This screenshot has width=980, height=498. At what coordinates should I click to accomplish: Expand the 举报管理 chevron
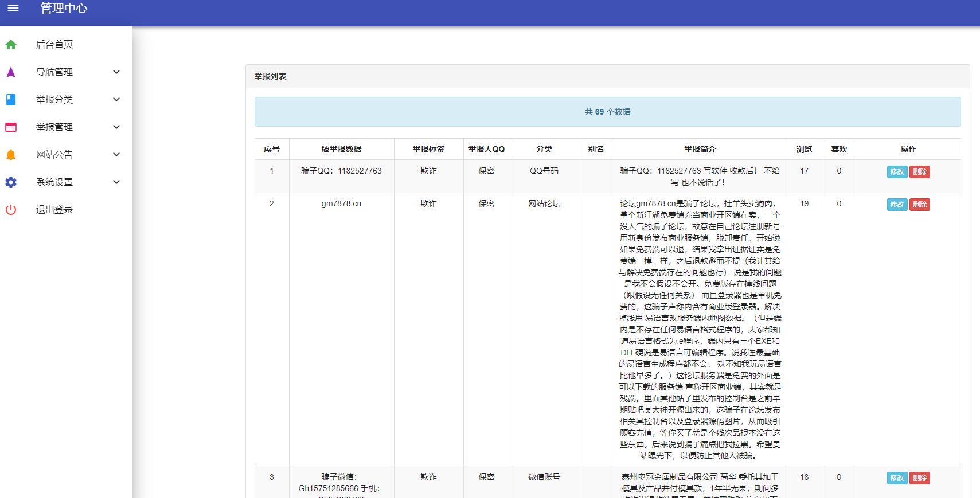[x=116, y=127]
